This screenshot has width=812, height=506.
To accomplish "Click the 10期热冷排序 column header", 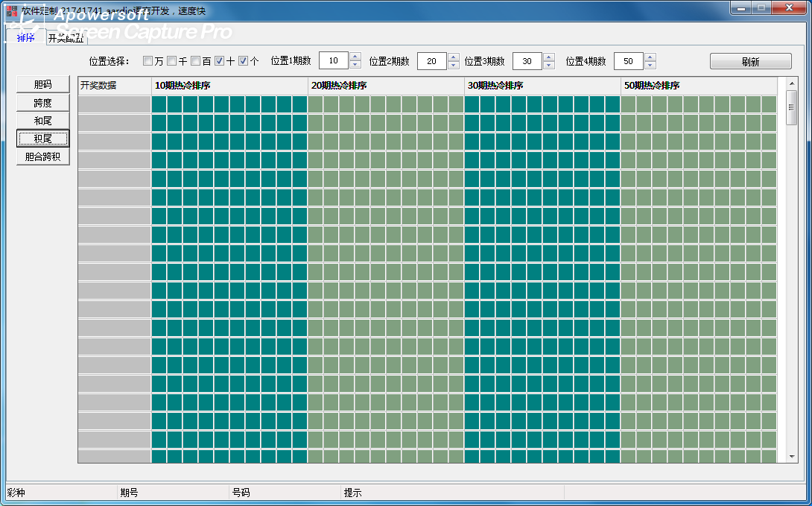I will [x=229, y=86].
